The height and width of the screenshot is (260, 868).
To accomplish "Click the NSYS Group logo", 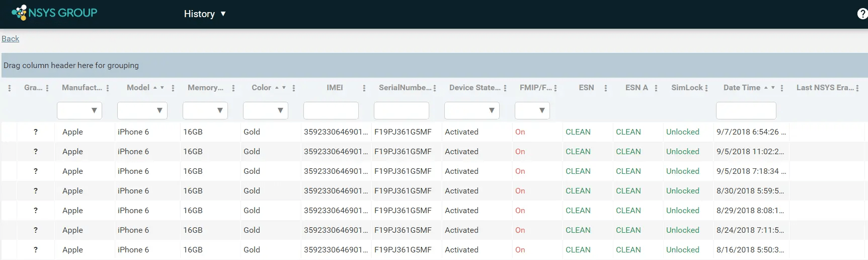I will tap(54, 13).
